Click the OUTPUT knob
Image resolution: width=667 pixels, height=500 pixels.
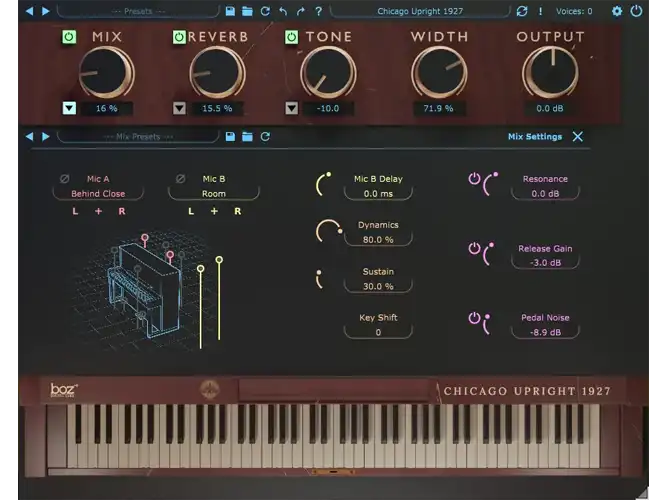coord(550,72)
